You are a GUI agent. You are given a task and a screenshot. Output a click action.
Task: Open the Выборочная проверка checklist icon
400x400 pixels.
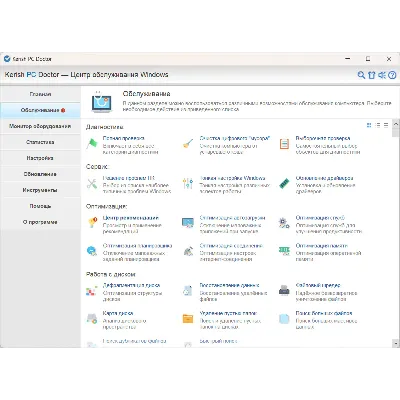[284, 144]
